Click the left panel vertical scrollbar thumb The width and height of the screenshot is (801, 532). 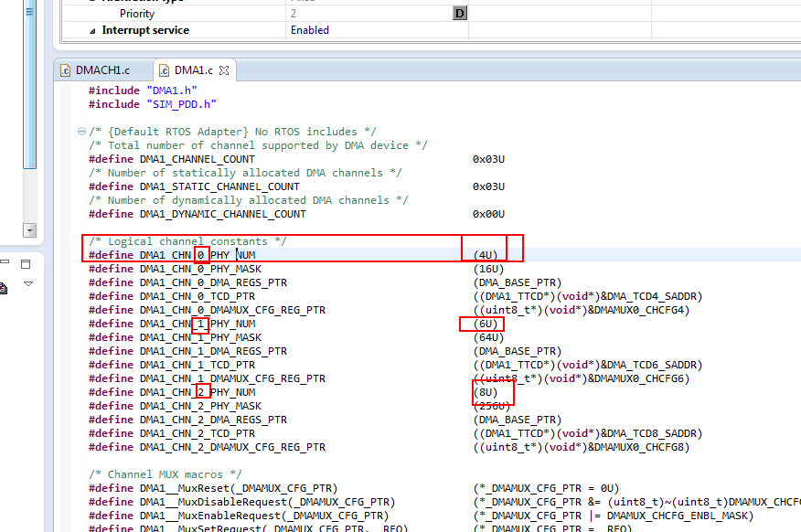29,84
